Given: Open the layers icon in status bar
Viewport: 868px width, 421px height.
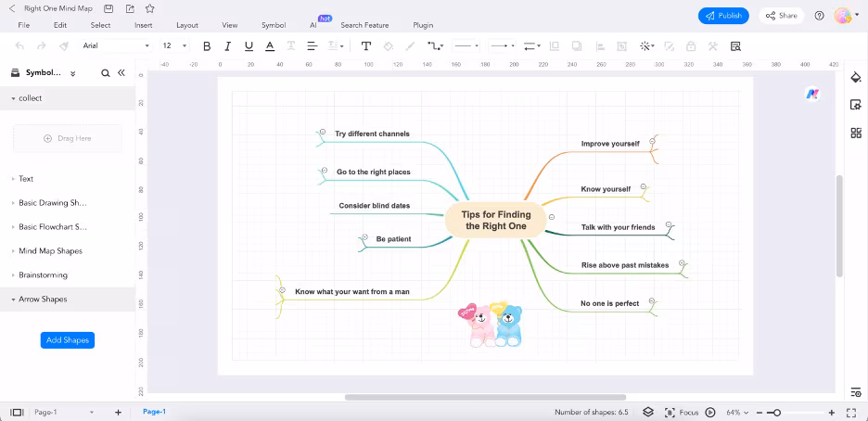Looking at the screenshot, I should [x=648, y=412].
